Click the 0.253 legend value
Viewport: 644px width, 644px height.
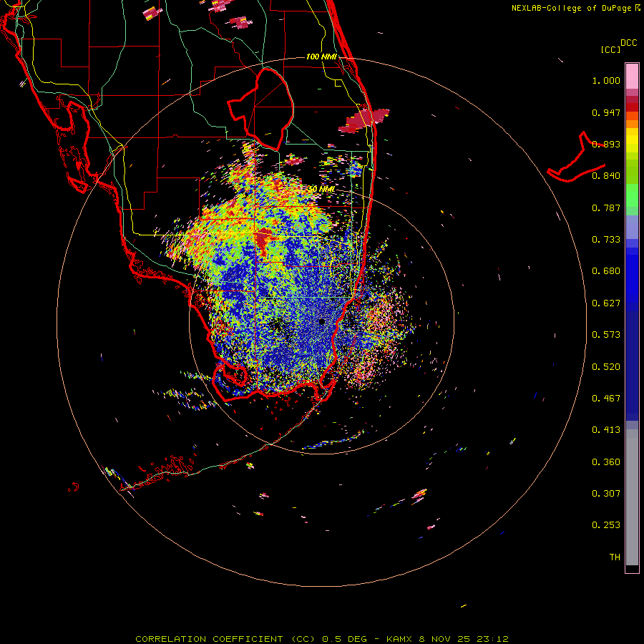pyautogui.click(x=606, y=525)
